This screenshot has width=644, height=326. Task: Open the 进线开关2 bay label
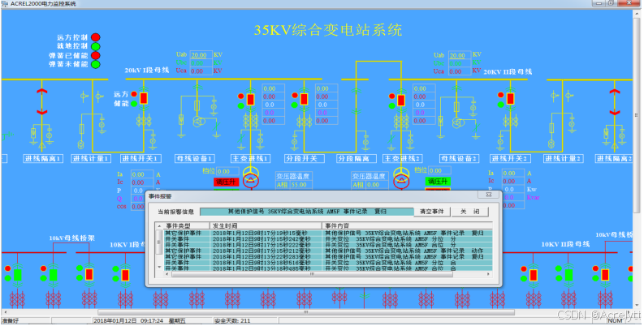pos(510,159)
